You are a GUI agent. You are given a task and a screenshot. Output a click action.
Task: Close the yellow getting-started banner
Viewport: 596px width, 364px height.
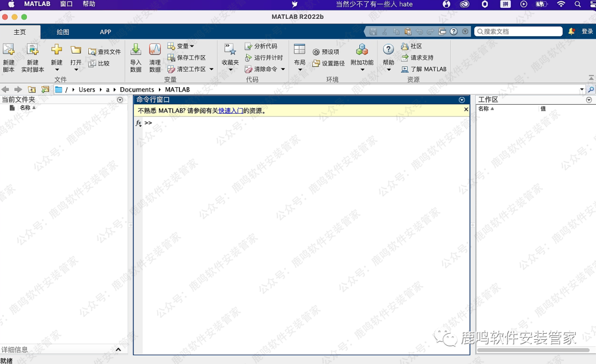coord(466,110)
